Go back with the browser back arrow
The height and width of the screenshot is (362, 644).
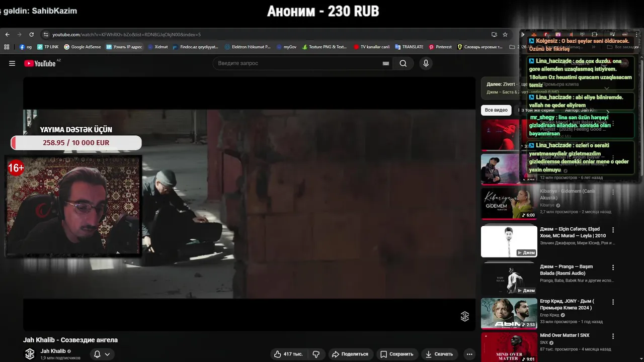[7, 35]
